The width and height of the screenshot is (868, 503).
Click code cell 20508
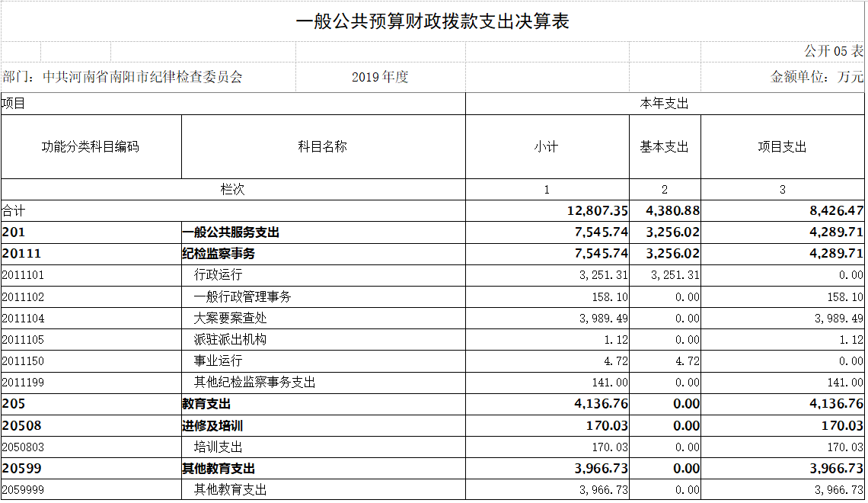[91, 426]
